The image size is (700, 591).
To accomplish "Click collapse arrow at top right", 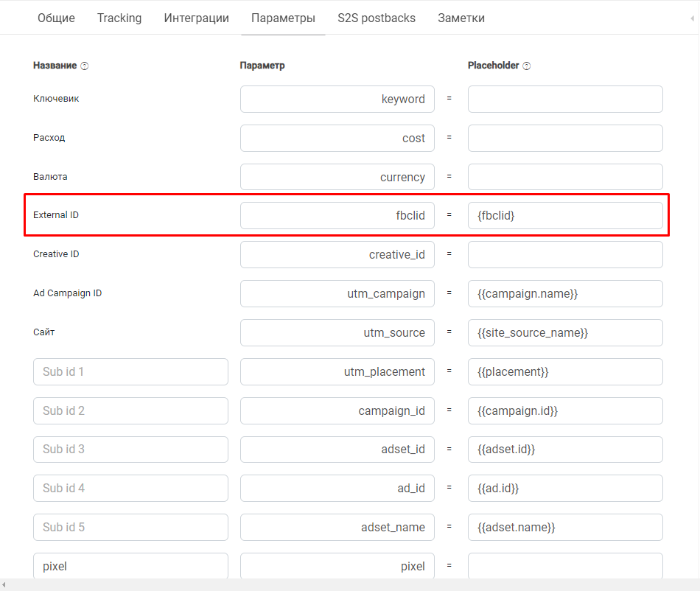I will click(692, 18).
